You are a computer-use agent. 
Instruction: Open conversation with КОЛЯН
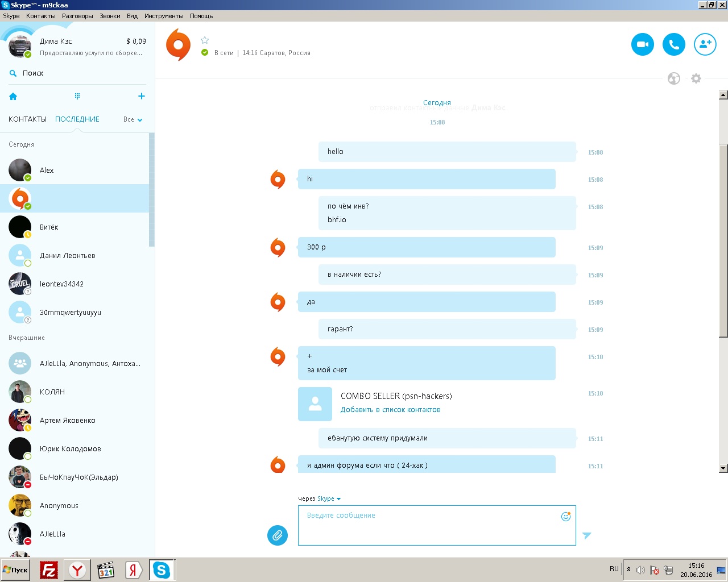click(x=75, y=392)
